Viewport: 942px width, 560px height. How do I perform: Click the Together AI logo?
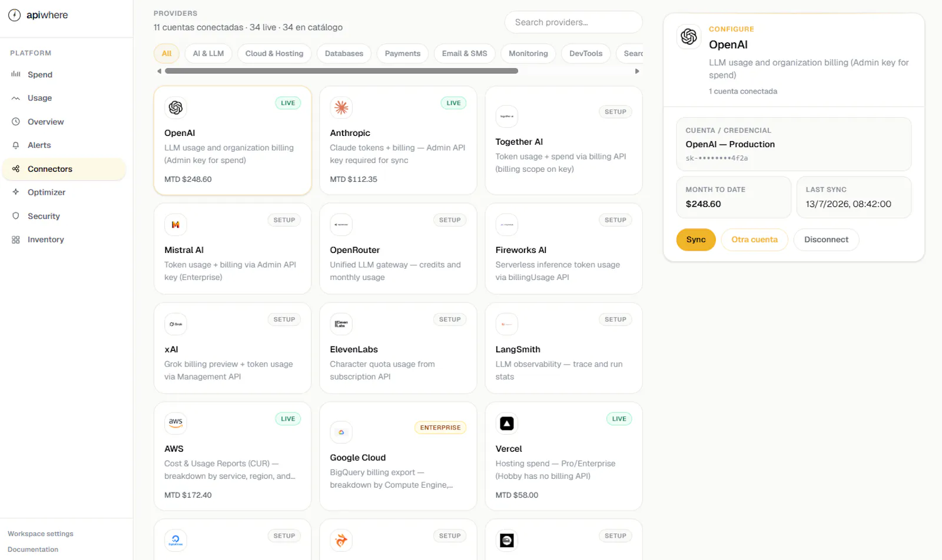point(507,116)
